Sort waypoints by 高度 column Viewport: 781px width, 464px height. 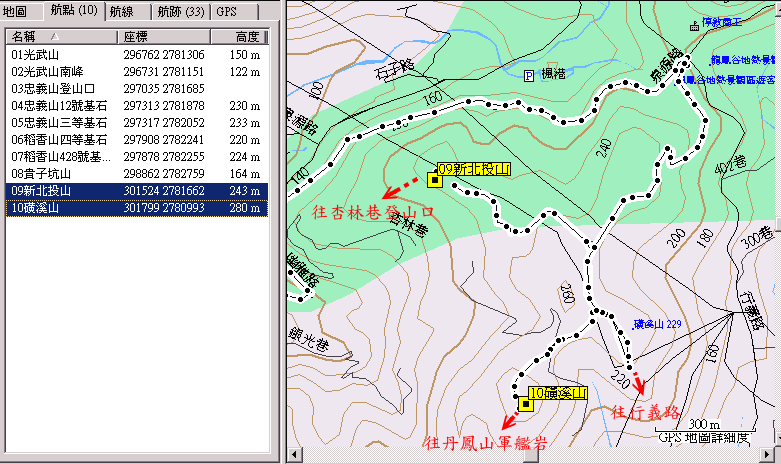[240, 36]
